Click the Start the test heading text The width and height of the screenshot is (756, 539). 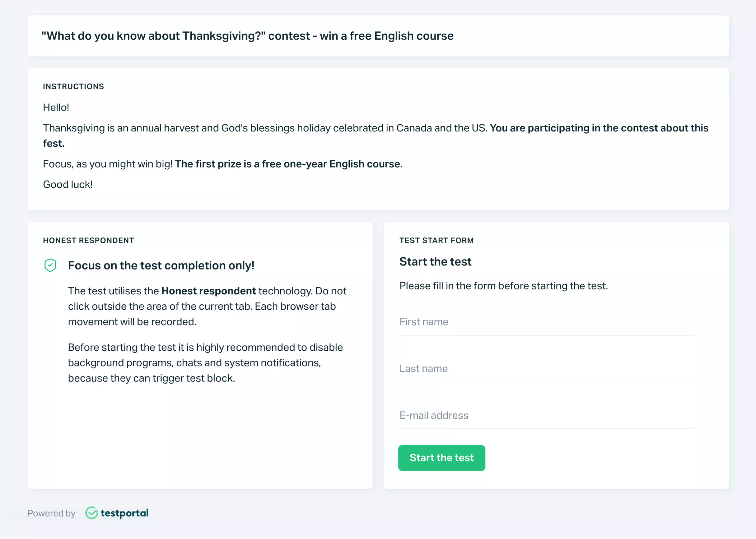[435, 262]
